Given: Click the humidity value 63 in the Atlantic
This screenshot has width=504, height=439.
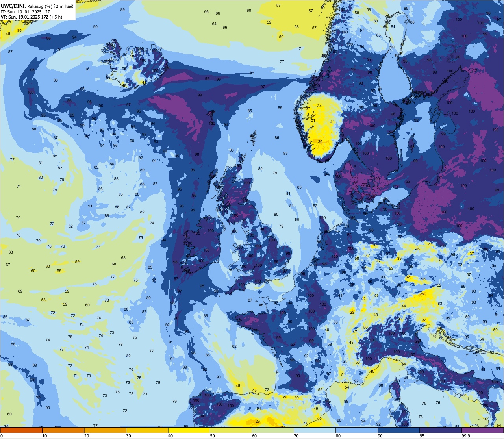Looking at the screenshot, I should click(11, 252).
